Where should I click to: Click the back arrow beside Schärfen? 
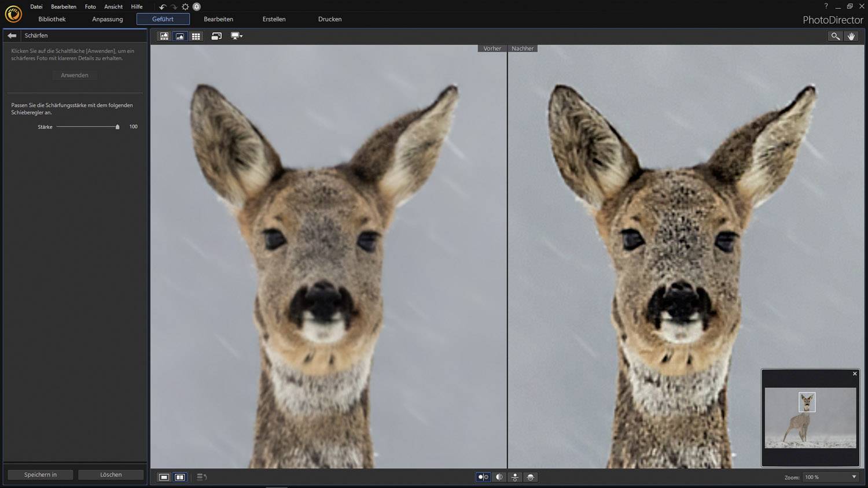12,36
